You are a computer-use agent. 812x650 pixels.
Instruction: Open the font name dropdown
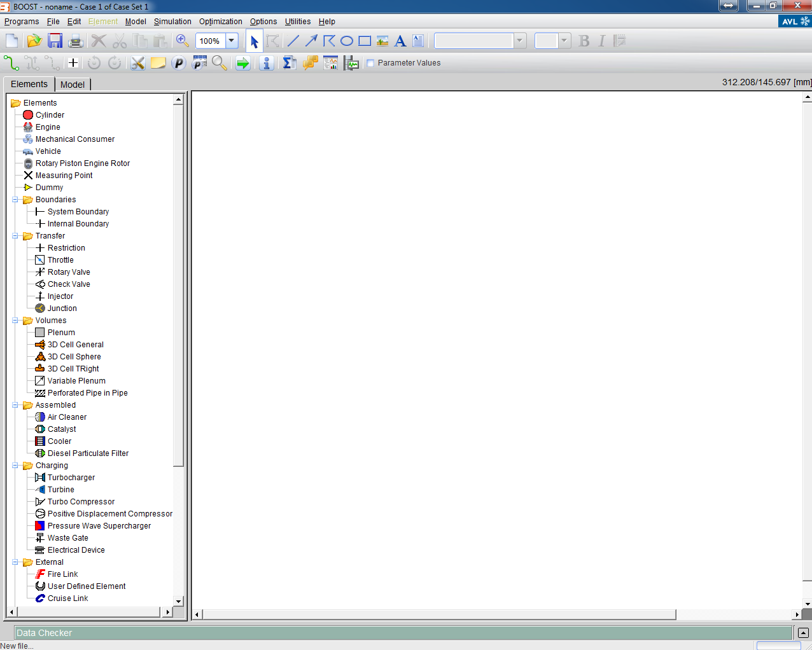coord(520,41)
